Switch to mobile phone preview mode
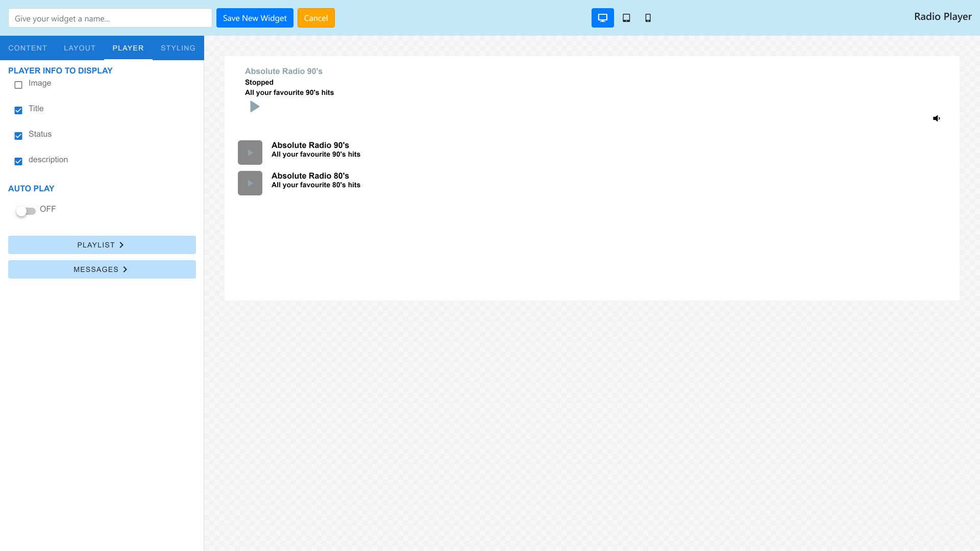The image size is (980, 551). click(648, 18)
